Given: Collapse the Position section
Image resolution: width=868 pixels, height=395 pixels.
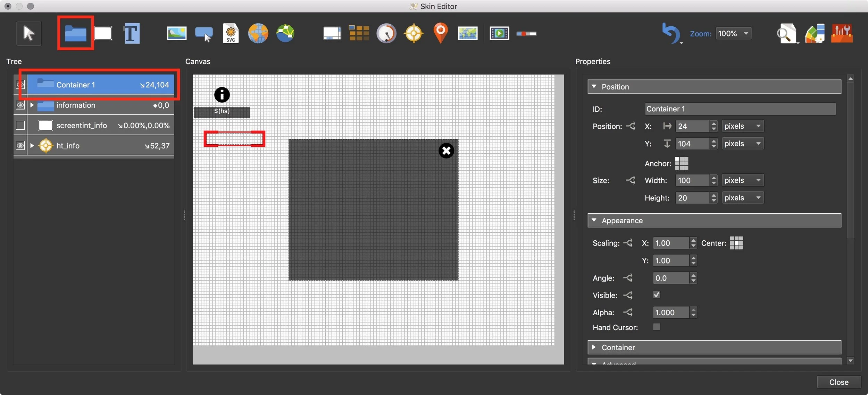Looking at the screenshot, I should [594, 86].
